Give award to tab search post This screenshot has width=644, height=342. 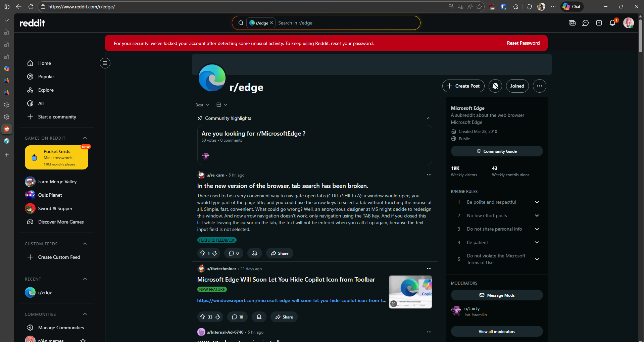[255, 253]
